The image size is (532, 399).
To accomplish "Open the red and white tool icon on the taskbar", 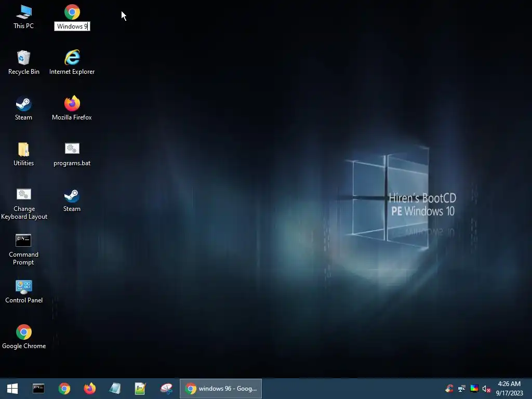I will tap(166, 389).
